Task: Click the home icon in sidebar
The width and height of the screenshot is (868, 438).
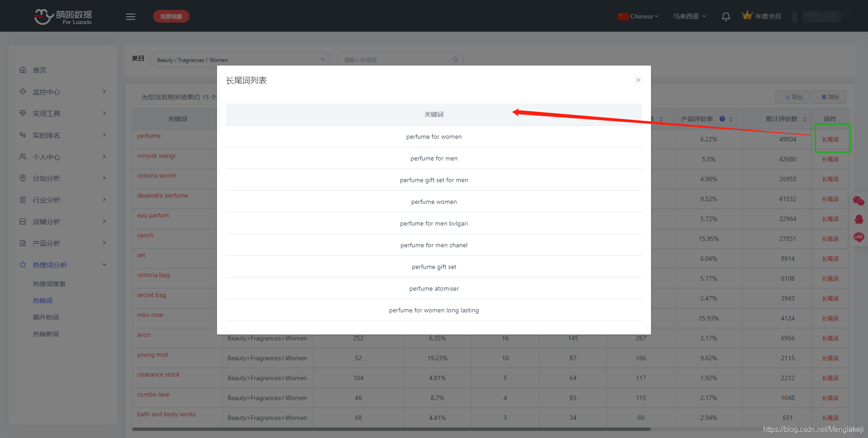Action: [23, 70]
